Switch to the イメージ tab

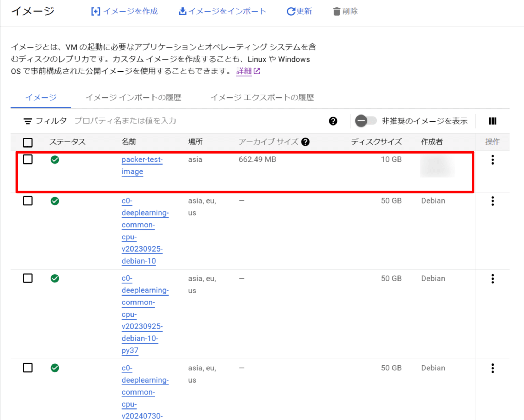point(41,97)
